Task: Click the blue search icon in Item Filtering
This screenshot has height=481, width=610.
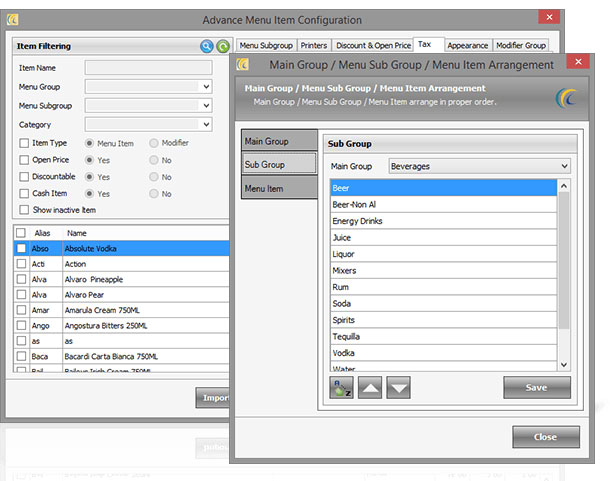Action: pyautogui.click(x=207, y=46)
